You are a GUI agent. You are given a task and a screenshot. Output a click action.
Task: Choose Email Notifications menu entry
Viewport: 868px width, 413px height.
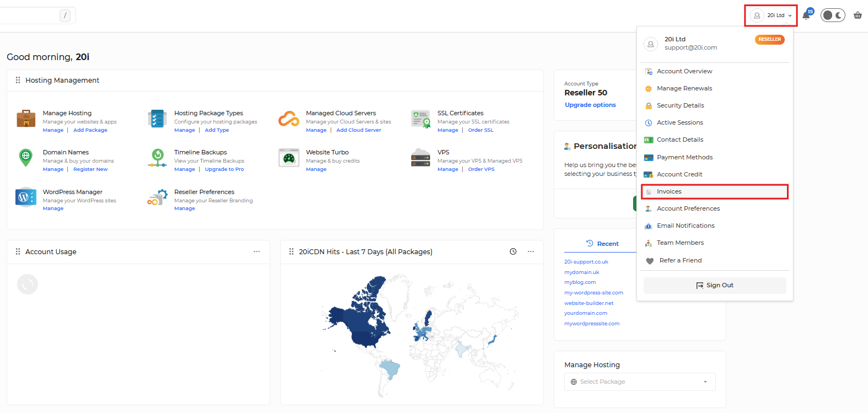[715, 226]
